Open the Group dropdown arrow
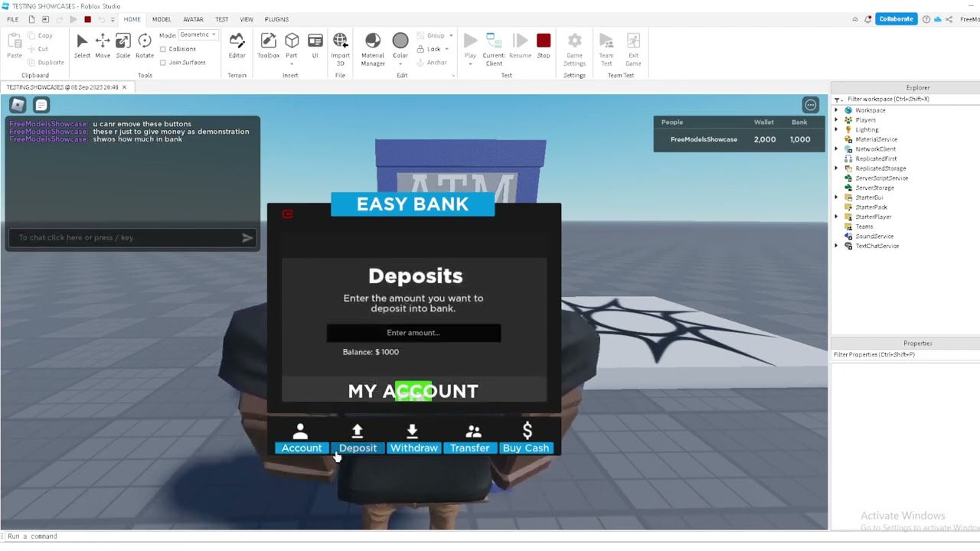The width and height of the screenshot is (980, 551). [x=451, y=35]
